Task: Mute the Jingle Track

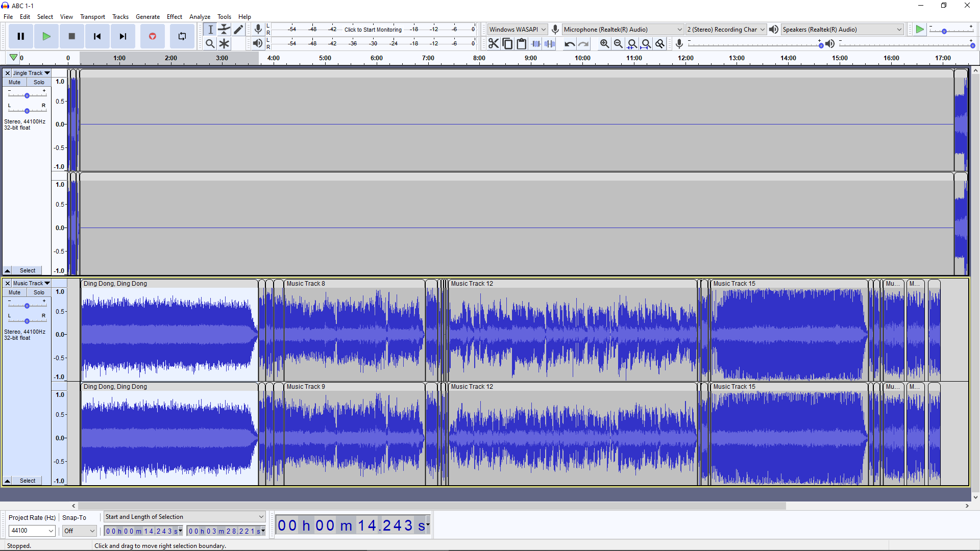Action: [x=15, y=82]
